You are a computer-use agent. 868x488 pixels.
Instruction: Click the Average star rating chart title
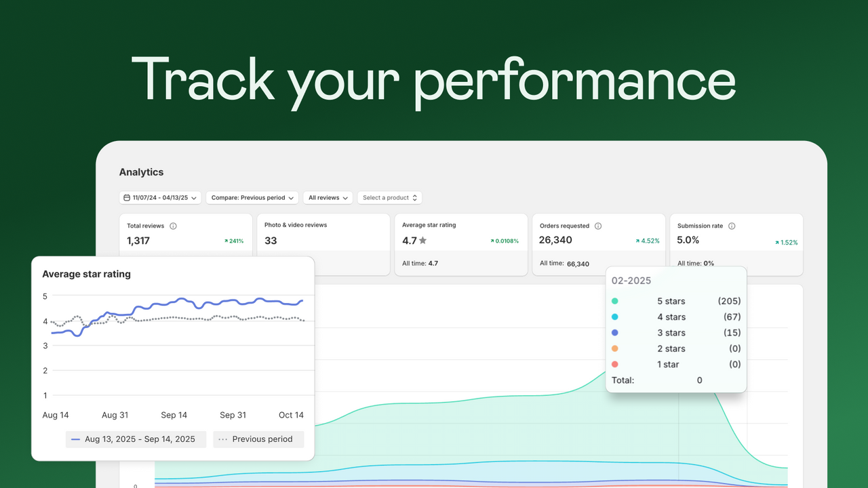pos(87,274)
